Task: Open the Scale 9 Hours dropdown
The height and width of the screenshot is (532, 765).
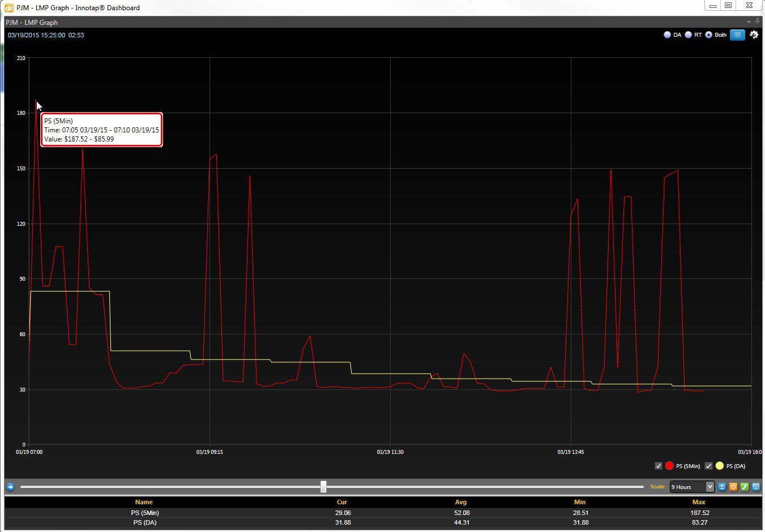Action: 692,487
